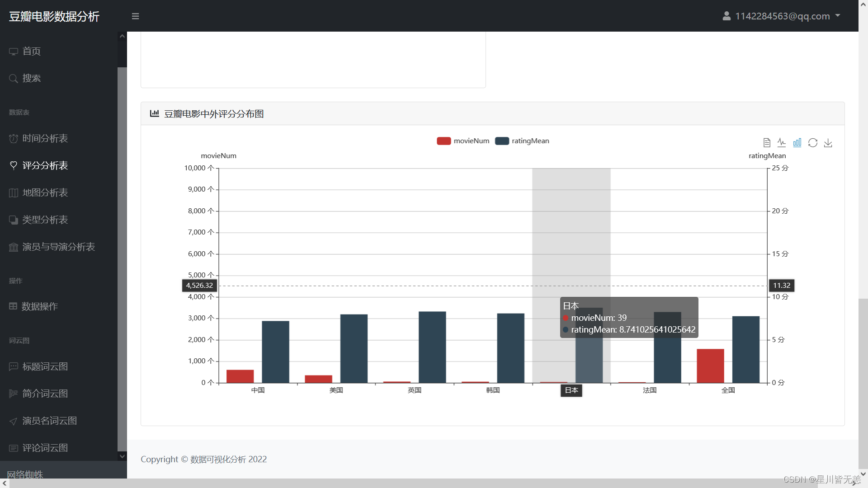Click the 中国 ratingMean bar
The width and height of the screenshot is (868, 488).
click(x=275, y=352)
